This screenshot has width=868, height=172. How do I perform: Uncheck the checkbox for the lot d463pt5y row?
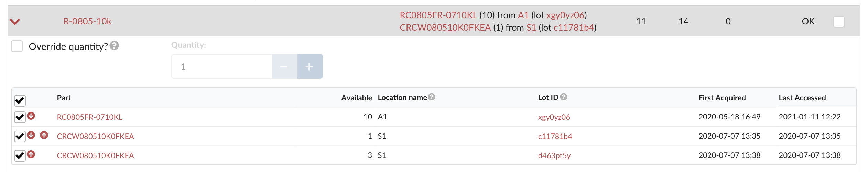[x=20, y=156]
